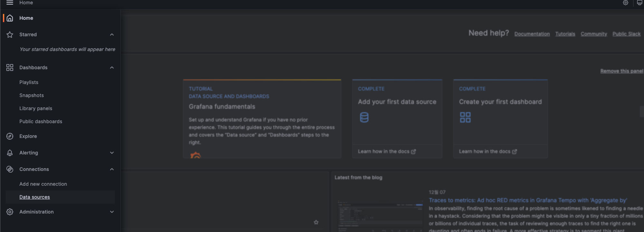Click the Grafana logo on tutorial card
This screenshot has width=644, height=232.
tap(195, 155)
